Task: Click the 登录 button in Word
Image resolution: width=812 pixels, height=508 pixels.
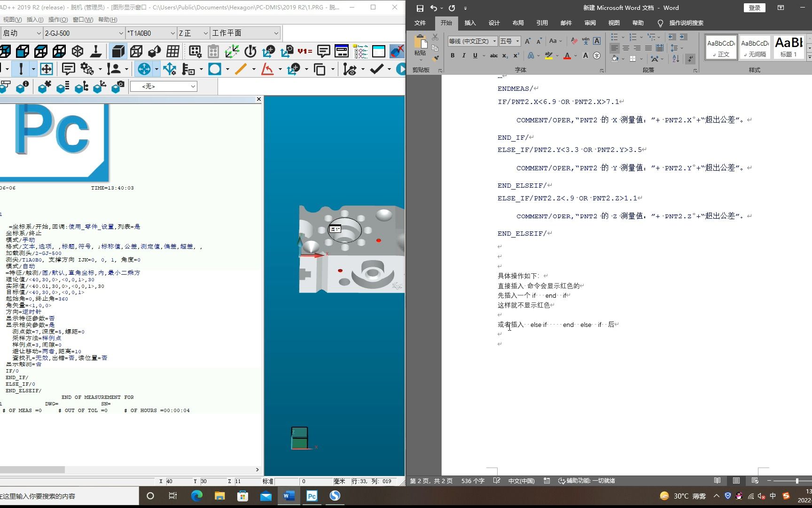Action: click(x=754, y=8)
